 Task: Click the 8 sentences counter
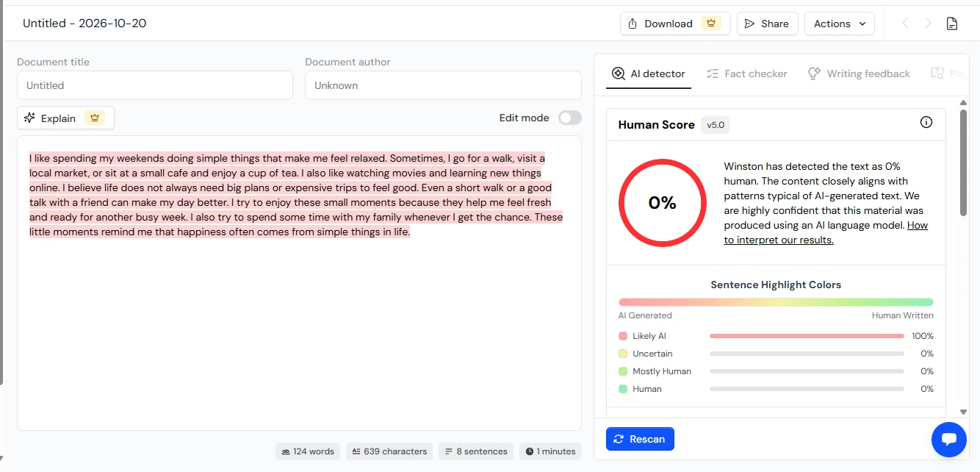click(477, 451)
